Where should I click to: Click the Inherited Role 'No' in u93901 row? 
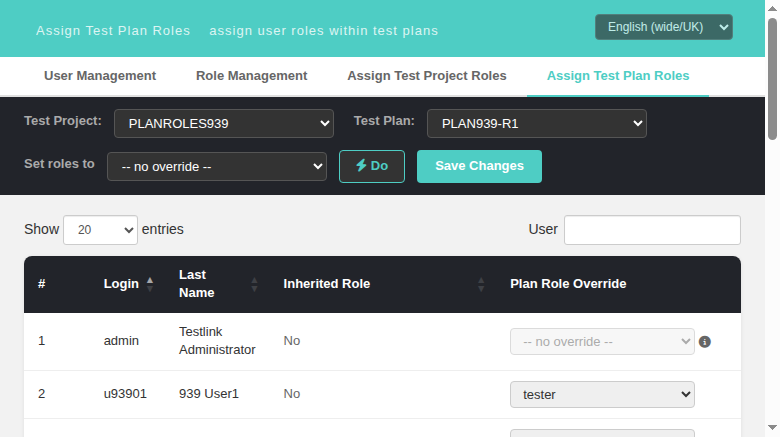coord(292,394)
